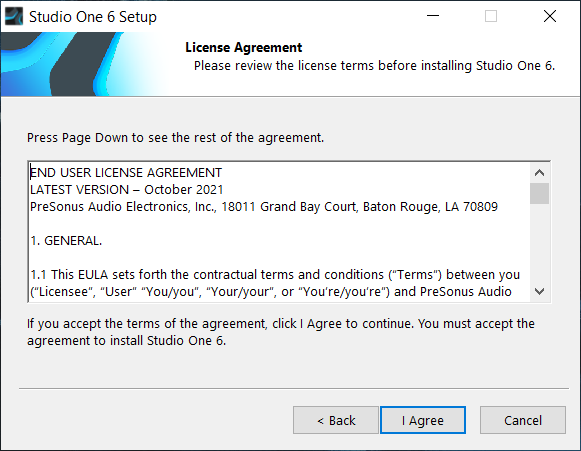Click the Press Page Down instruction text
The height and width of the screenshot is (451, 581).
175,138
